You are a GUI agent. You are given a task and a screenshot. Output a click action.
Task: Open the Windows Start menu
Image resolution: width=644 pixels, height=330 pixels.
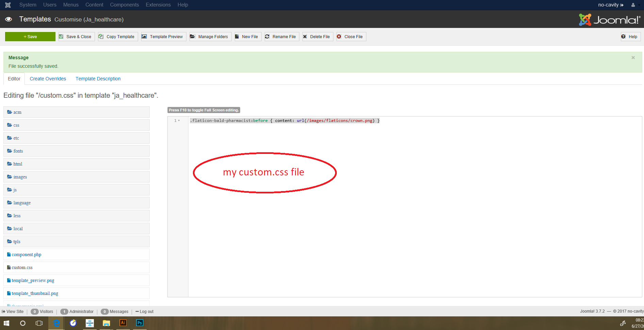tap(6, 323)
